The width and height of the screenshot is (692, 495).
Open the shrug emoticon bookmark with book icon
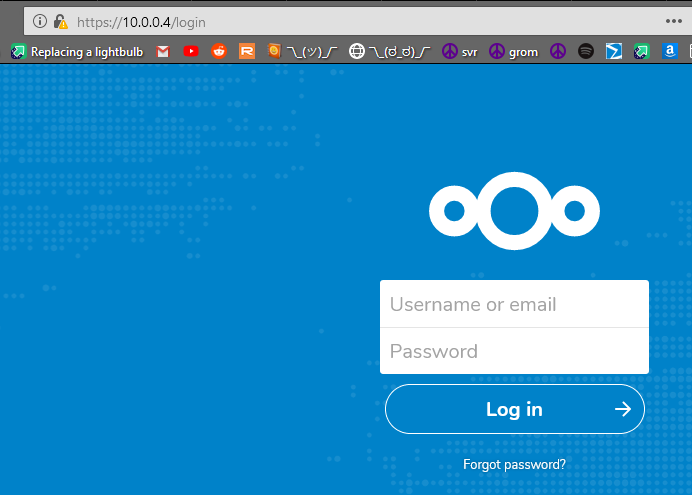[302, 52]
